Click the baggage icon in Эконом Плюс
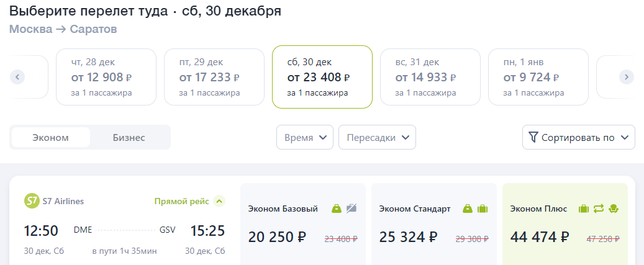This screenshot has width=644, height=265. click(583, 209)
